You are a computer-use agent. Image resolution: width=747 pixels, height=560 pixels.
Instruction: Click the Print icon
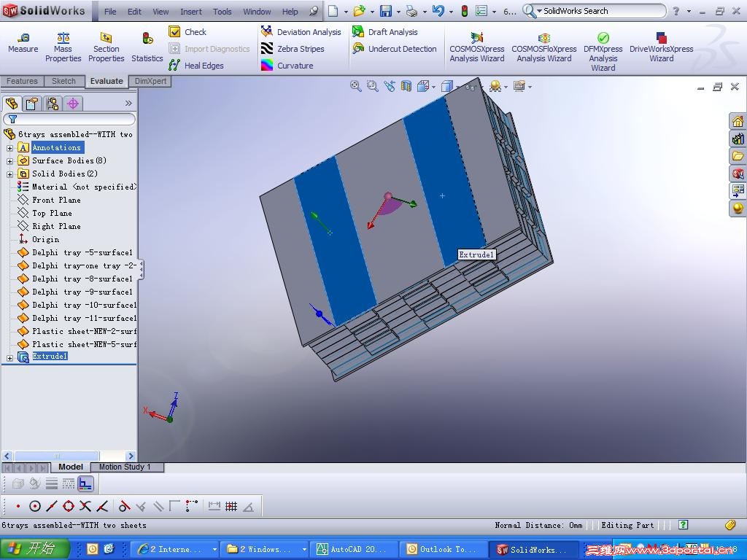(411, 11)
